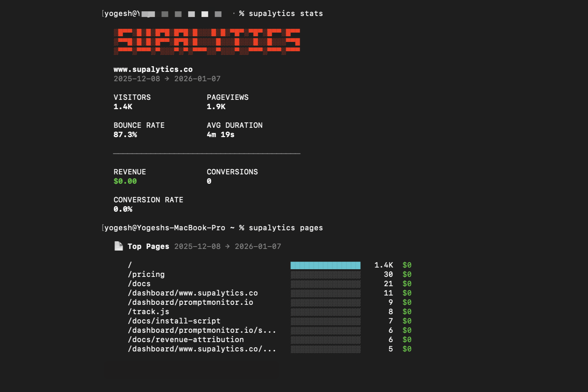Viewport: 588px width, 392px height.
Task: Click the Top Pages document icon
Action: pos(118,246)
